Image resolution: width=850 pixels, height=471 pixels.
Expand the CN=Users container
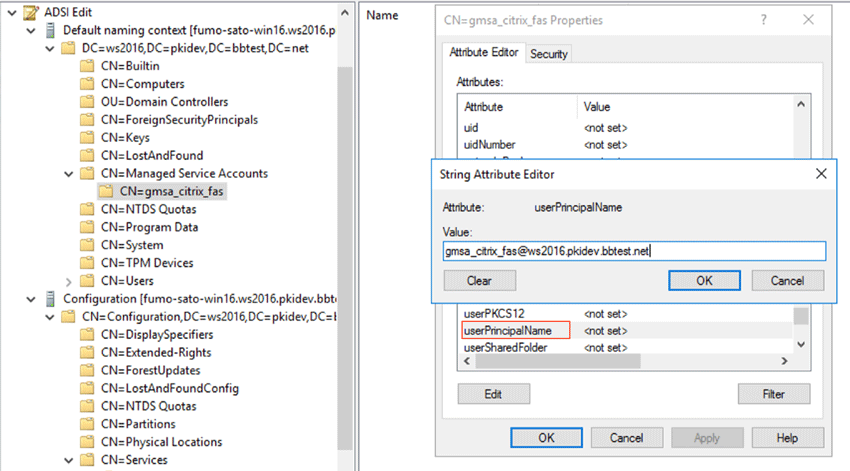(68, 281)
